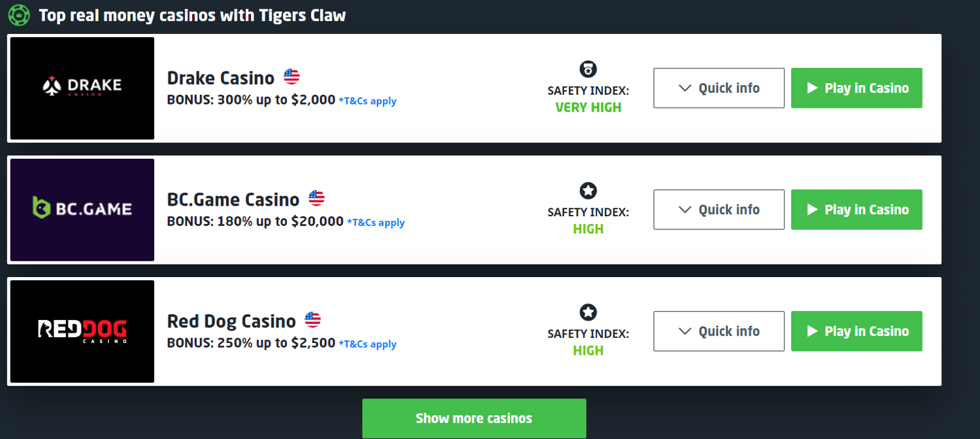Open the Drake Casino logo thumbnail

82,88
